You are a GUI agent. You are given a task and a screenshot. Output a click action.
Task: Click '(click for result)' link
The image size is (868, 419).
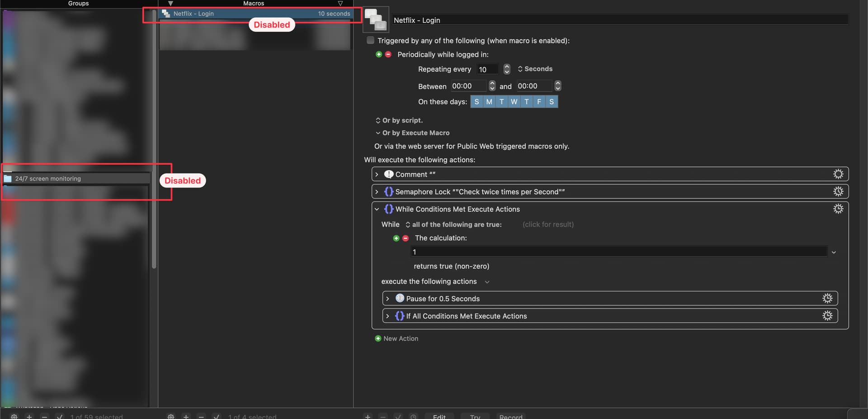click(x=548, y=224)
